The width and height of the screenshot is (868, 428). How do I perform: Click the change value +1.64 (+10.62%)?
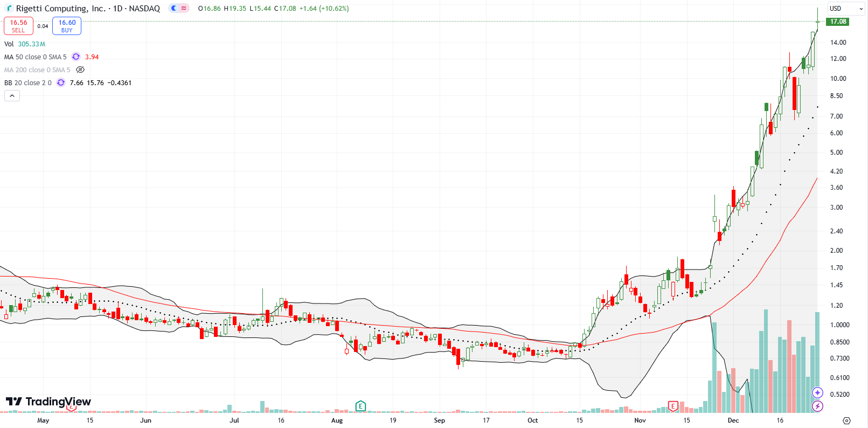tap(324, 9)
